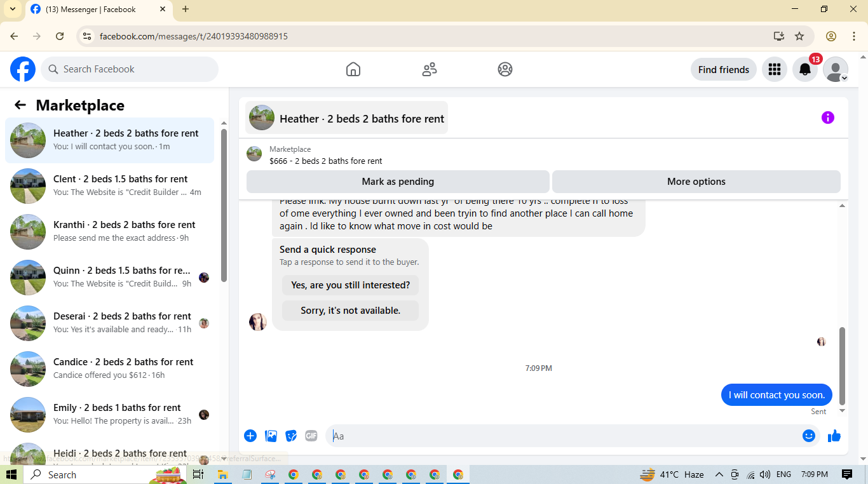Reload the page
This screenshot has width=868, height=484.
[60, 36]
